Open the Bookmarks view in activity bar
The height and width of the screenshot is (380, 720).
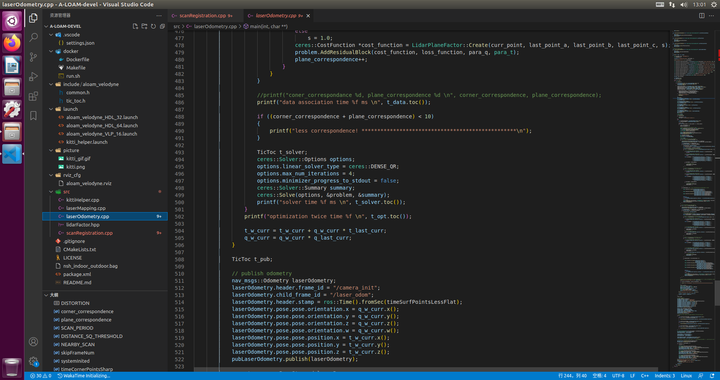[x=33, y=116]
